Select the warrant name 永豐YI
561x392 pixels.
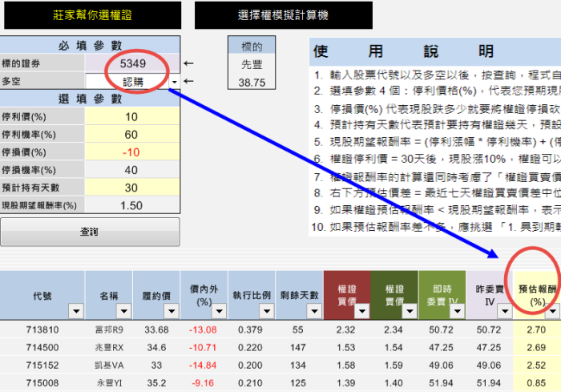click(x=109, y=383)
